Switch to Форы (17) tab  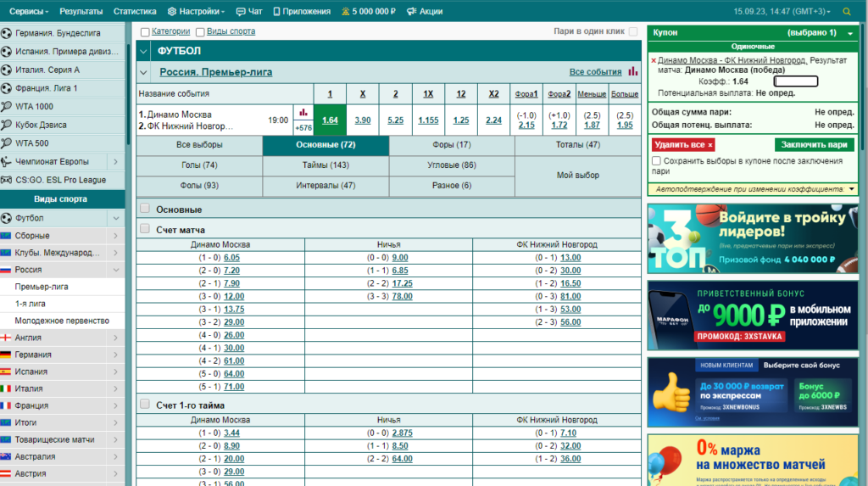click(452, 145)
